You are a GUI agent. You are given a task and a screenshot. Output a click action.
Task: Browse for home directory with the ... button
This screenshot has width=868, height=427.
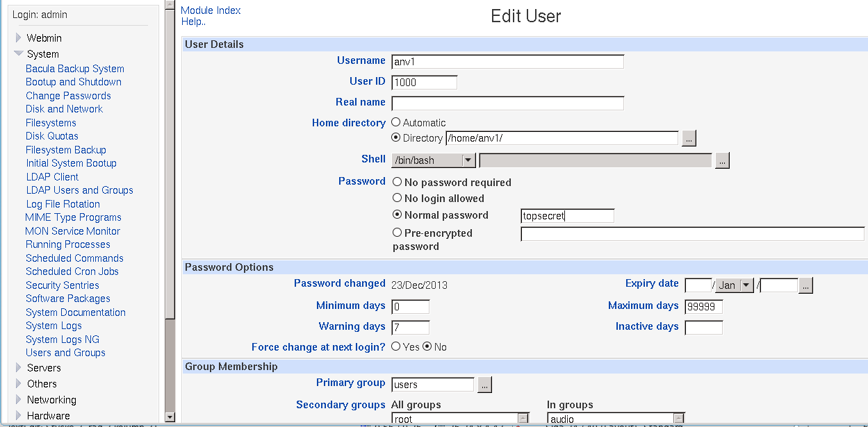(689, 138)
